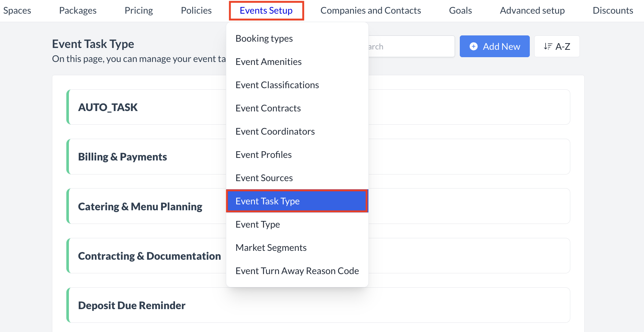Click the plus icon on Add New
Viewport: 644px width, 332px height.
point(473,46)
